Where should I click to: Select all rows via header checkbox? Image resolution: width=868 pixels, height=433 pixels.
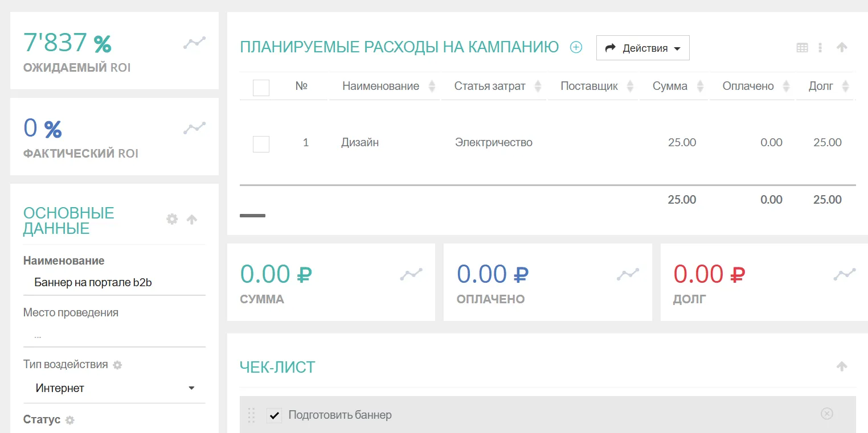[261, 87]
